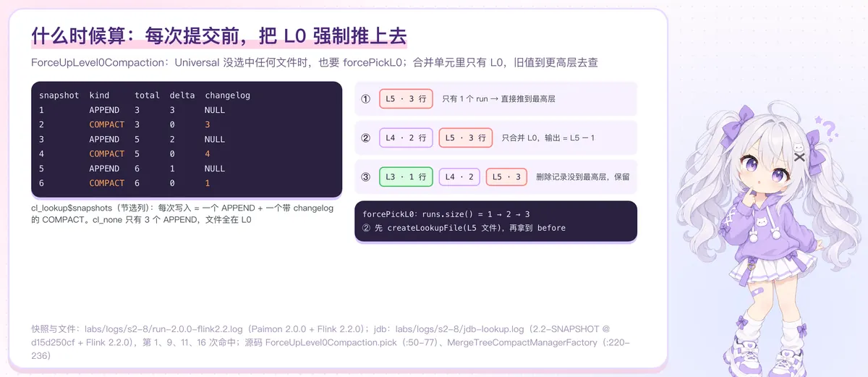Click the 'L4 · 2' chip in step ③

(x=459, y=177)
